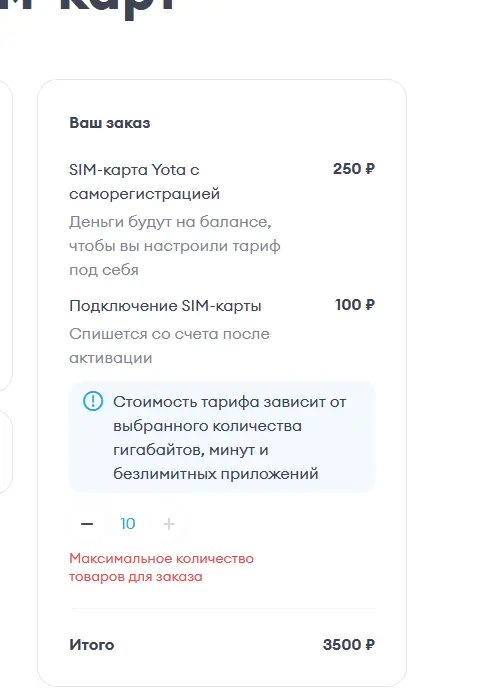Click the 3500 ₽ total amount

(349, 644)
